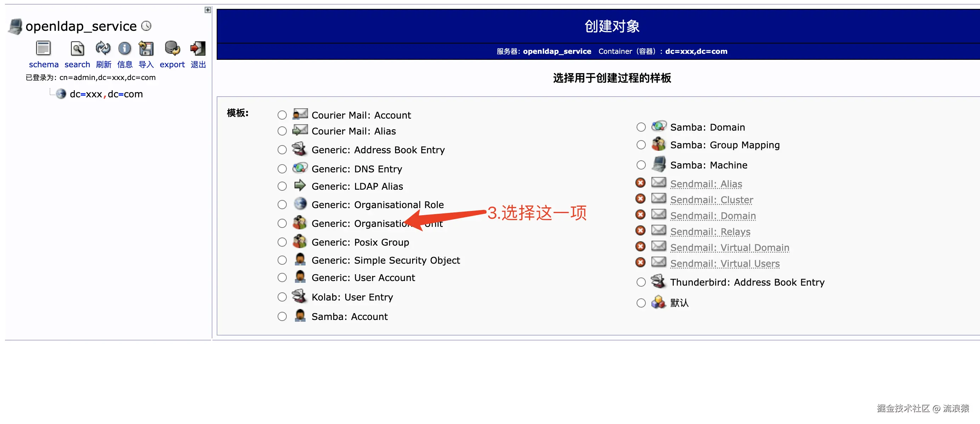Choose Samba: Domain radio option
Image resolution: width=980 pixels, height=424 pixels.
point(641,127)
